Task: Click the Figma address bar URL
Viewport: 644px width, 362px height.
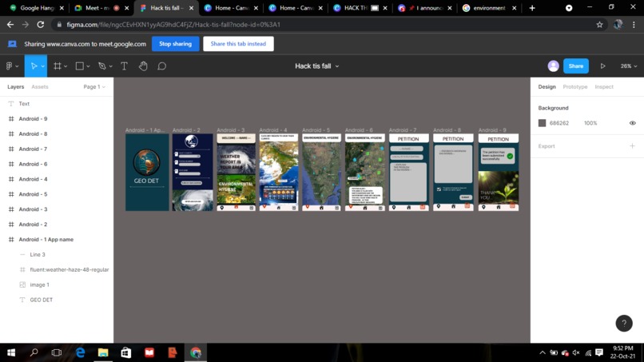Action: 173,25
